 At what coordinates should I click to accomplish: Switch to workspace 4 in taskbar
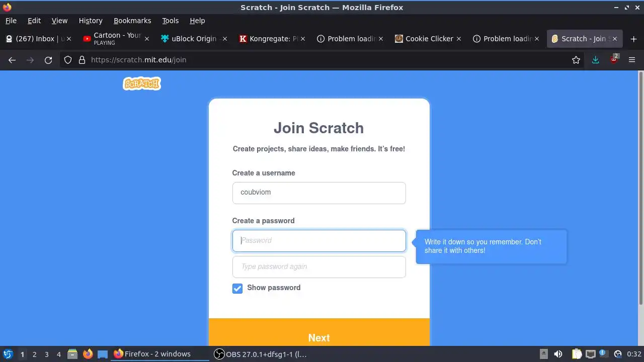coord(58,354)
